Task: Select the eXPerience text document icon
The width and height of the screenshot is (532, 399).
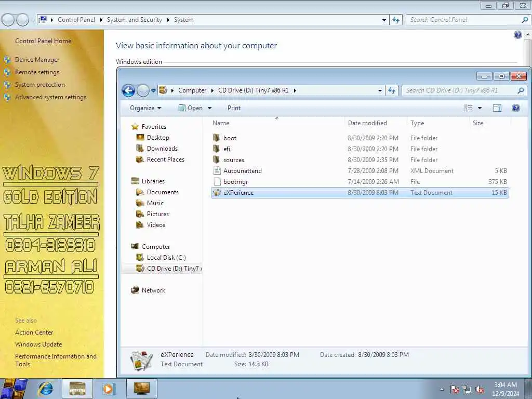Action: 217,192
